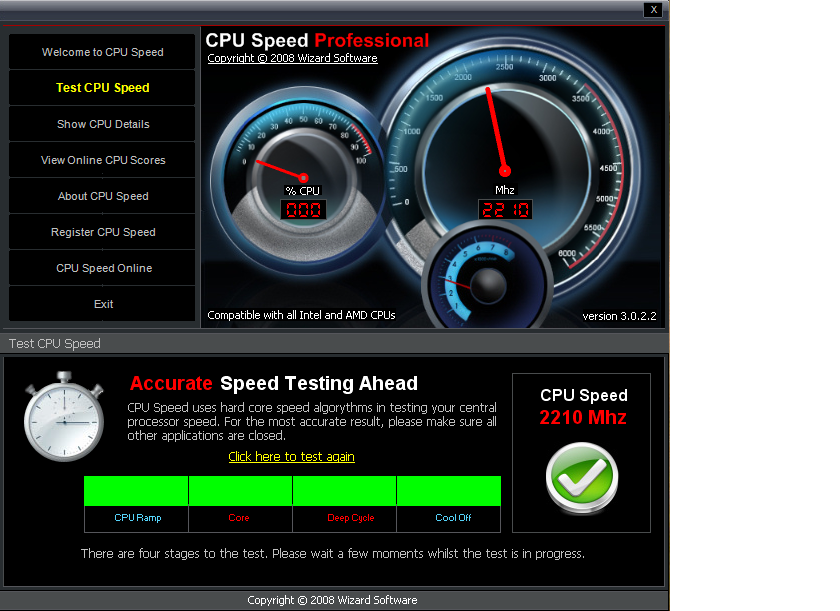Click the CPU Ramp progress bar segment
This screenshot has height=611, width=840.
pos(136,491)
